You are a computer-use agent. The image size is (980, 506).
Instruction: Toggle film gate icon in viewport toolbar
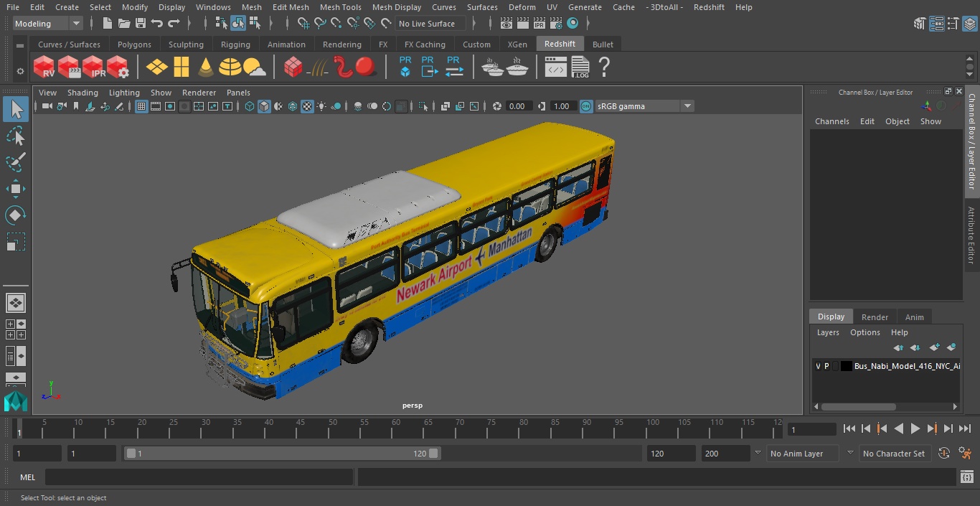[x=156, y=106]
